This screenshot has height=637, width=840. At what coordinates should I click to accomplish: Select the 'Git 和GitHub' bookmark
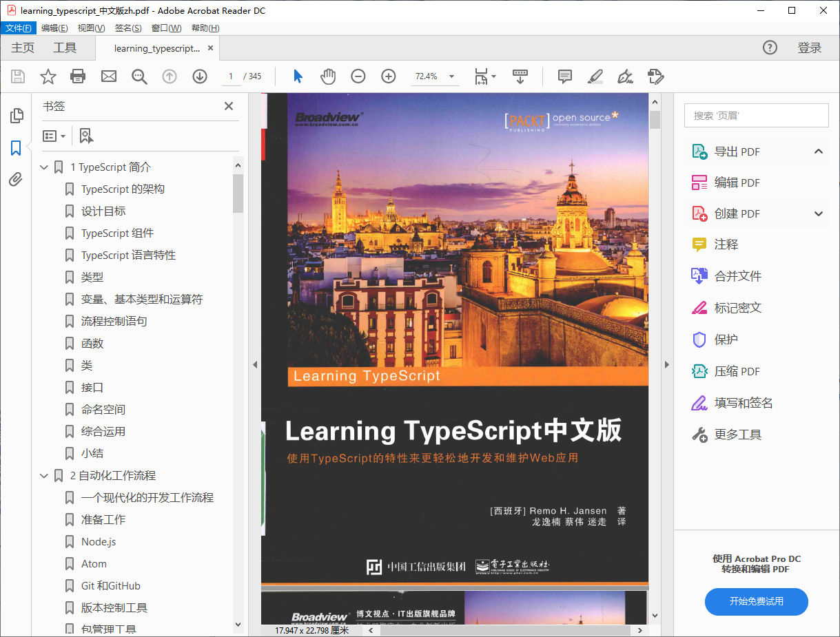[x=111, y=586]
